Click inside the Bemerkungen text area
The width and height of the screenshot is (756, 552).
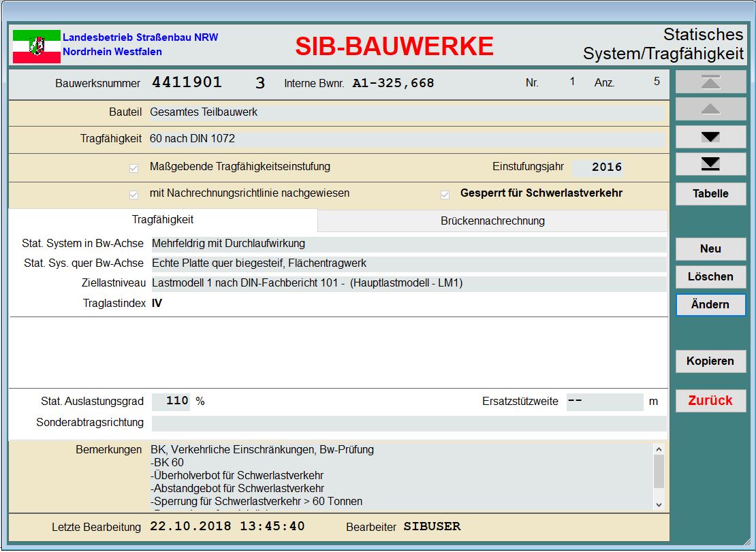coord(401,477)
